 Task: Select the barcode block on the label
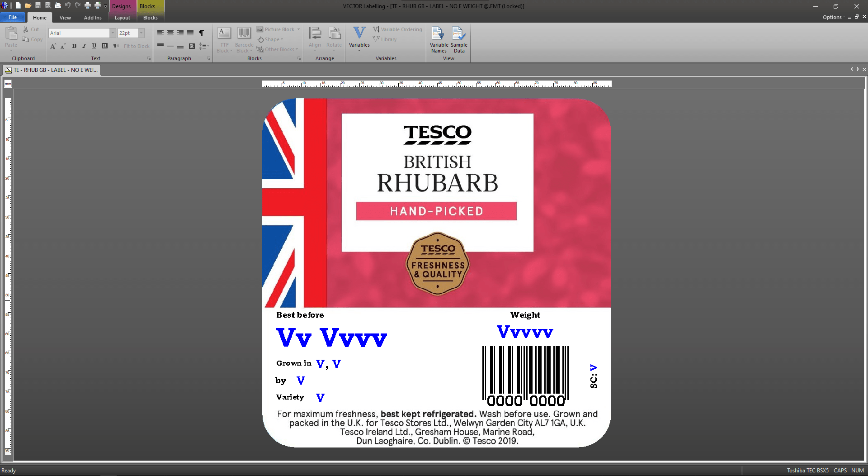tap(525, 376)
